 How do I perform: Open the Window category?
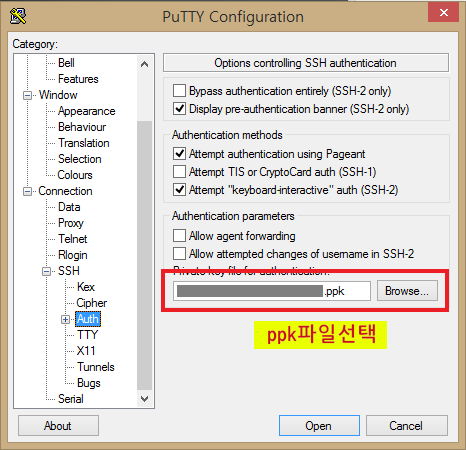point(58,95)
